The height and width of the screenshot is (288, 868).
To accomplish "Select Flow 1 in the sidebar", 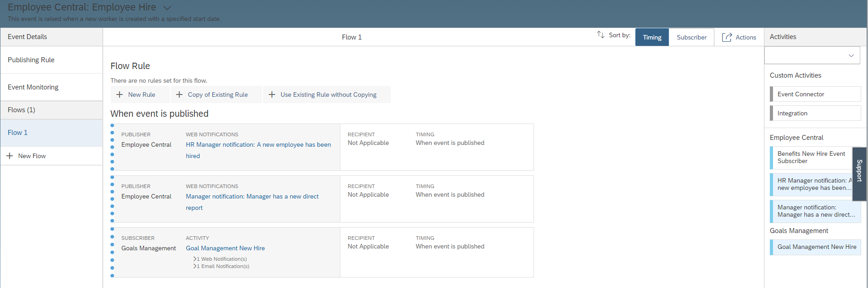I will pyautogui.click(x=51, y=133).
